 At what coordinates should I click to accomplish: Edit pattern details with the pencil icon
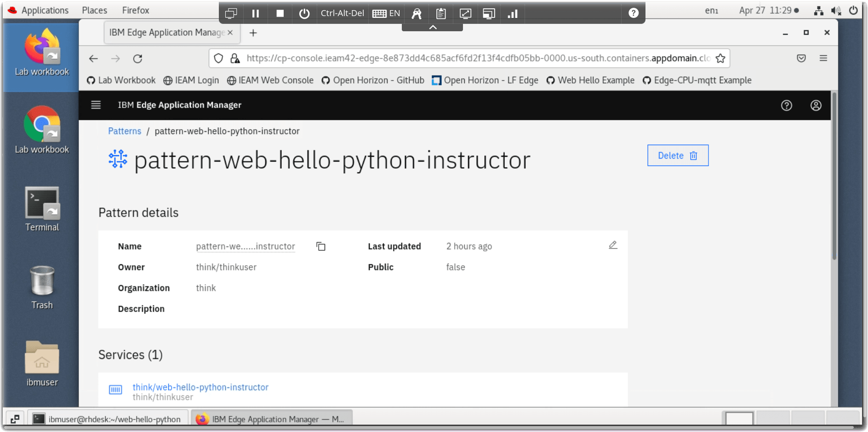[x=613, y=245]
